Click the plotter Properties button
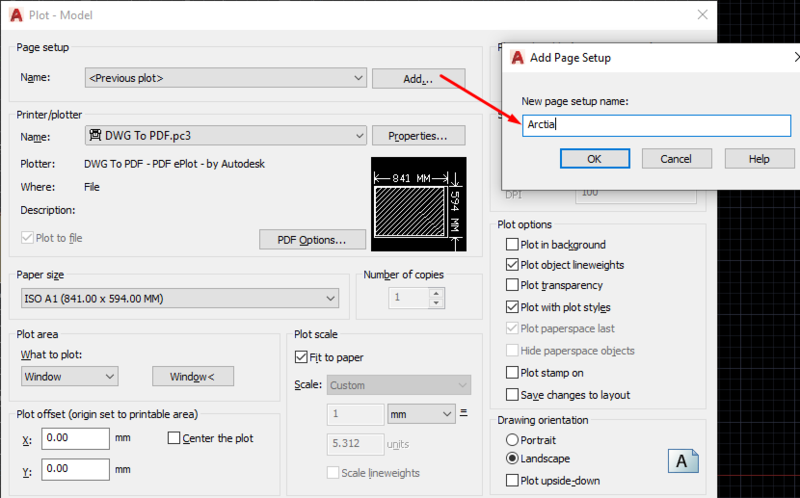This screenshot has height=498, width=800. click(418, 136)
